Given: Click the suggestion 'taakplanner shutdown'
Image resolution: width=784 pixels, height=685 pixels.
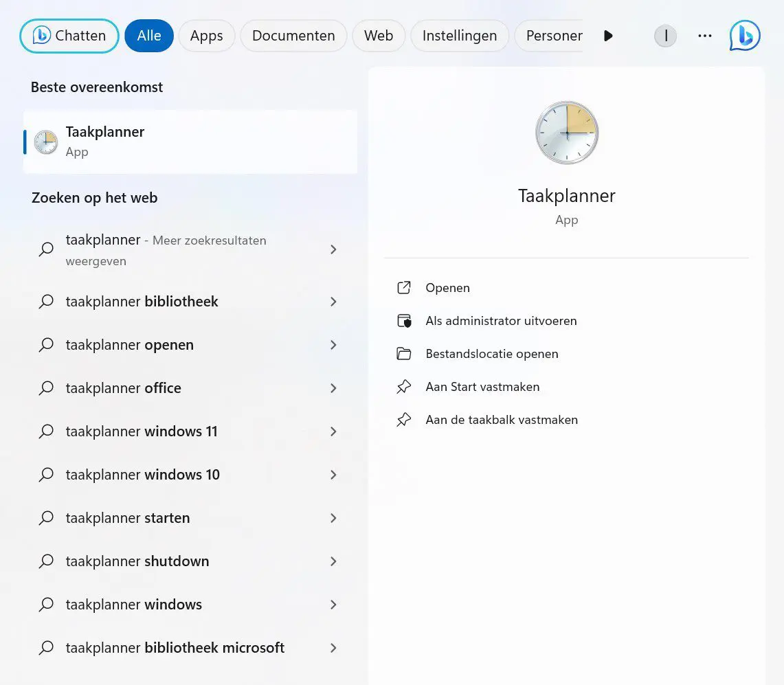Looking at the screenshot, I should pos(190,561).
